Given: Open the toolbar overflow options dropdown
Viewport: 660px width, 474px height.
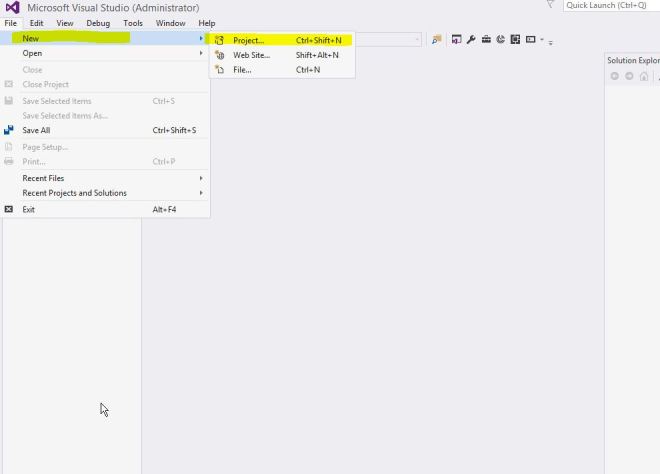Looking at the screenshot, I should [551, 41].
